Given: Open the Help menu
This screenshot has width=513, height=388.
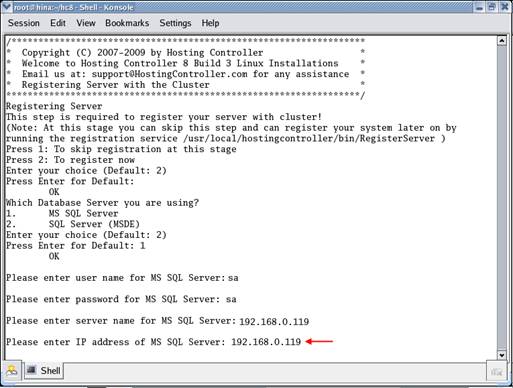Looking at the screenshot, I should pos(210,23).
